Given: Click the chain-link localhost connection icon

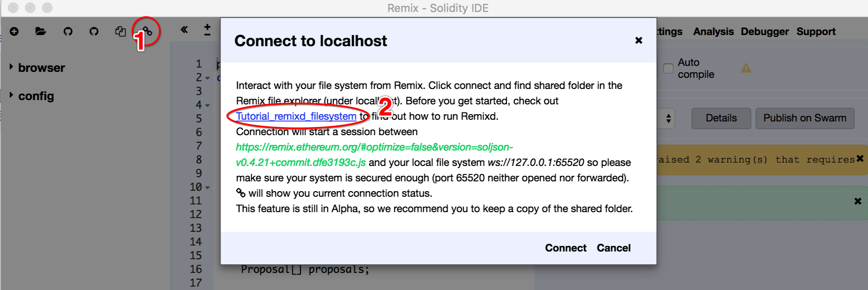Looking at the screenshot, I should coord(147,31).
